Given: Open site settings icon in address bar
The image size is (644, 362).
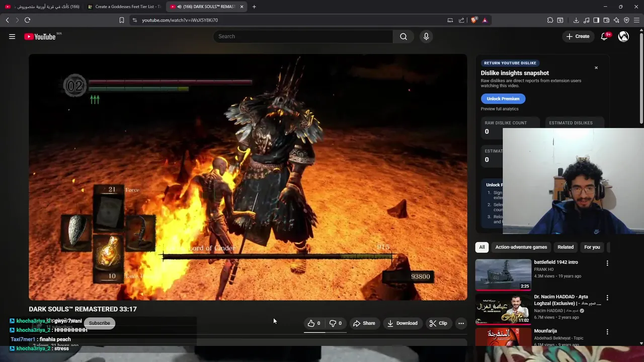Looking at the screenshot, I should (x=134, y=20).
